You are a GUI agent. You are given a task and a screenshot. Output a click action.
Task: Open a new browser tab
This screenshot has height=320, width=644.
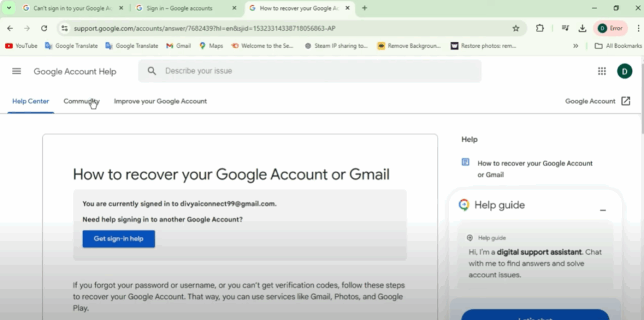coord(365,8)
